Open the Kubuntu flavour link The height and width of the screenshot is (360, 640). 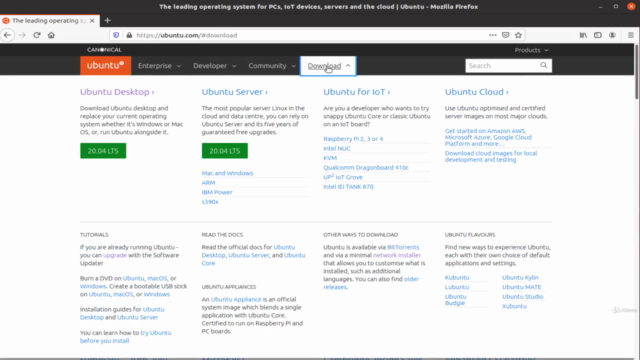457,278
